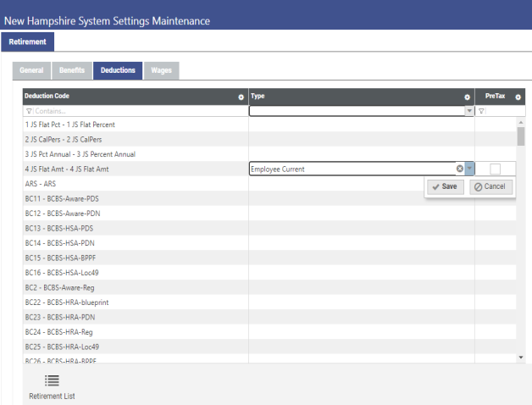Click the Deduction Code filter funnel icon
Viewport: 532px width, 405px height.
click(29, 111)
